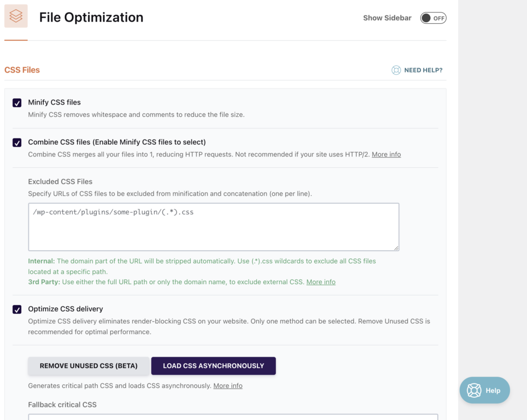The height and width of the screenshot is (420, 527).
Task: Click the lifebuoy icon in the floating Help bubble
Action: coord(474,390)
